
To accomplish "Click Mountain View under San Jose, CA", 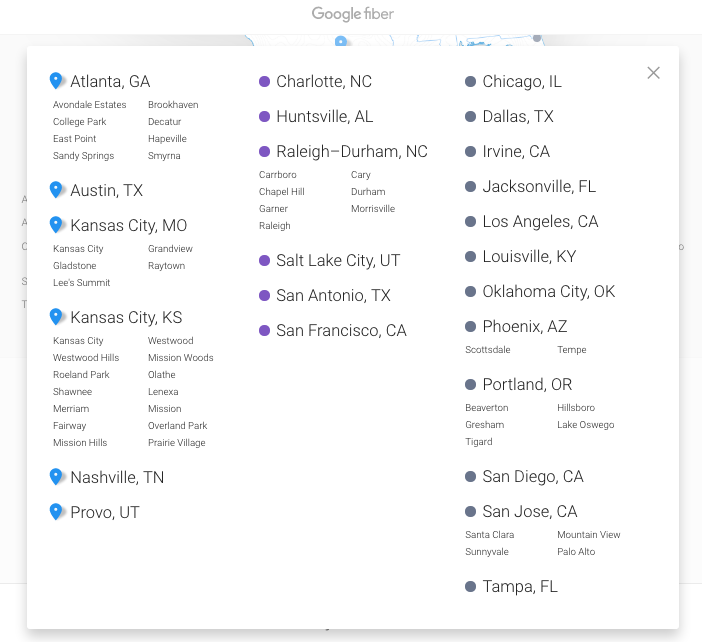I will [589, 535].
